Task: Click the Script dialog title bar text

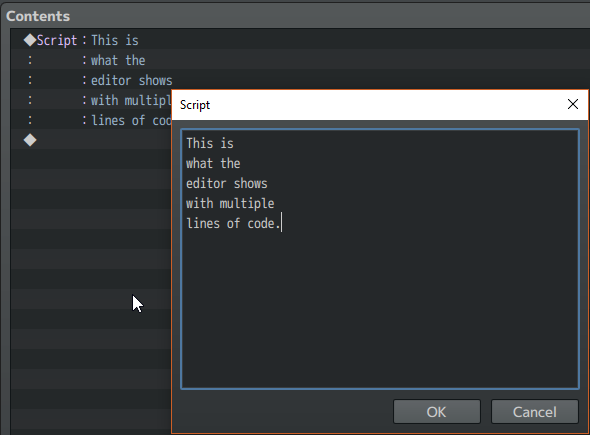Action: click(195, 105)
